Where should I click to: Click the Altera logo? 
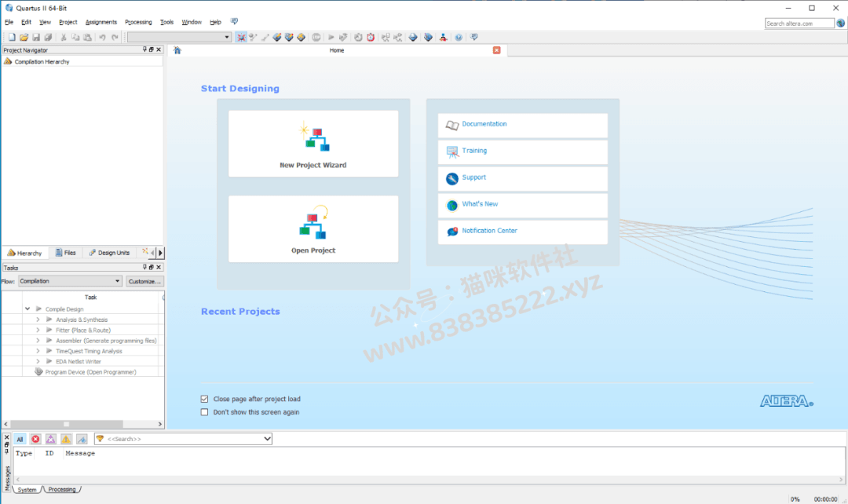point(786,400)
